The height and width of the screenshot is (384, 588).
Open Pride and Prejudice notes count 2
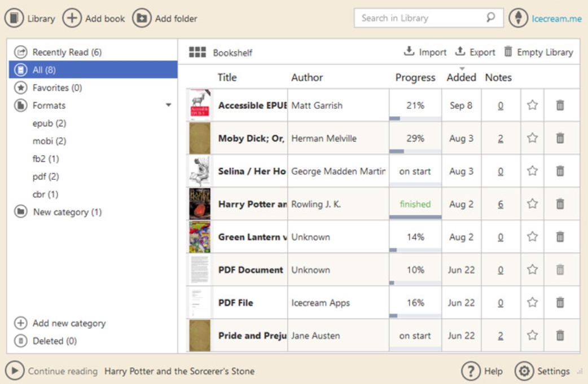(x=501, y=336)
